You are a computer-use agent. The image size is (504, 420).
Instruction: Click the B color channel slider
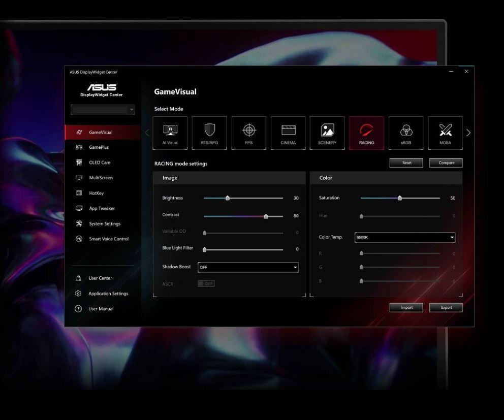click(x=400, y=281)
